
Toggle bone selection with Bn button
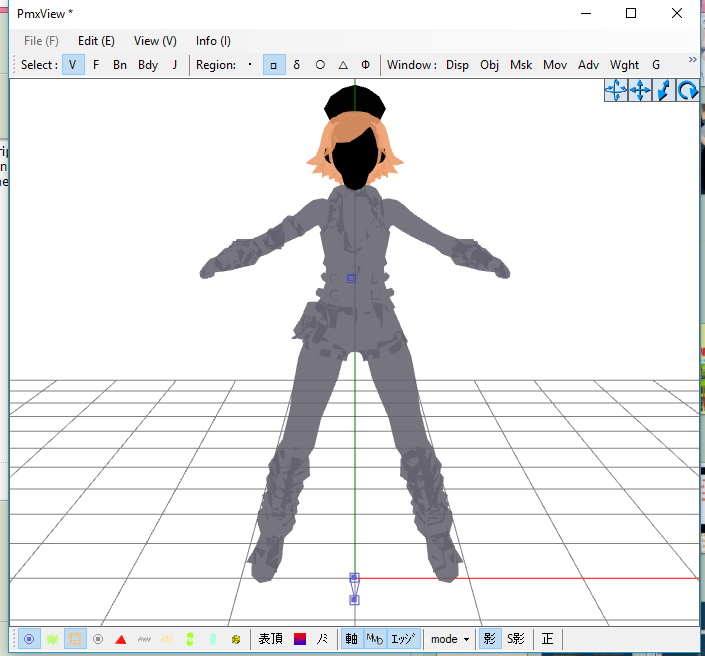tap(120, 65)
